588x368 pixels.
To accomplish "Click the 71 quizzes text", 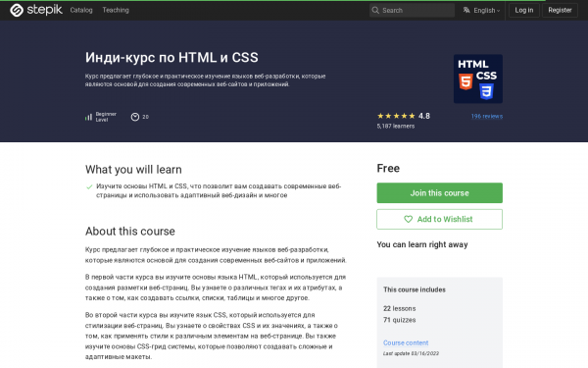I will pyautogui.click(x=400, y=320).
